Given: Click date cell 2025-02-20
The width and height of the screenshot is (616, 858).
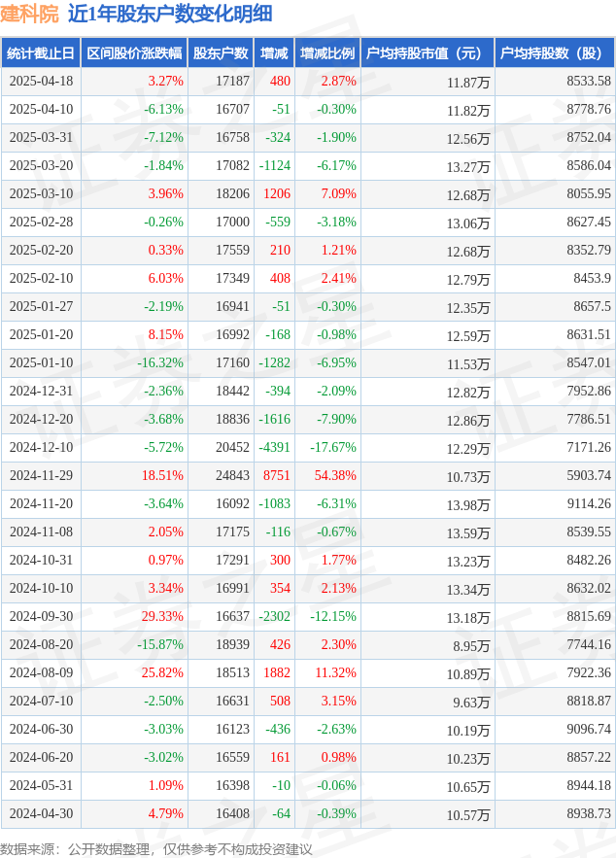Looking at the screenshot, I should pyautogui.click(x=41, y=250).
